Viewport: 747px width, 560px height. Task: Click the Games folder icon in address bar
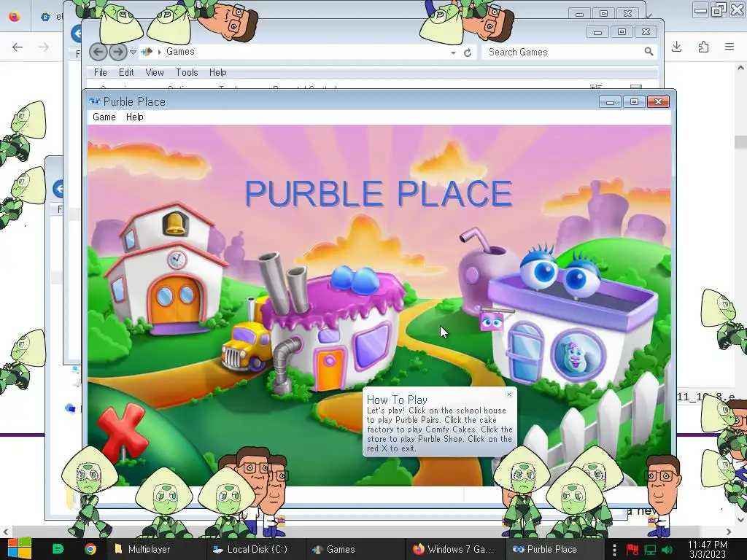point(147,52)
